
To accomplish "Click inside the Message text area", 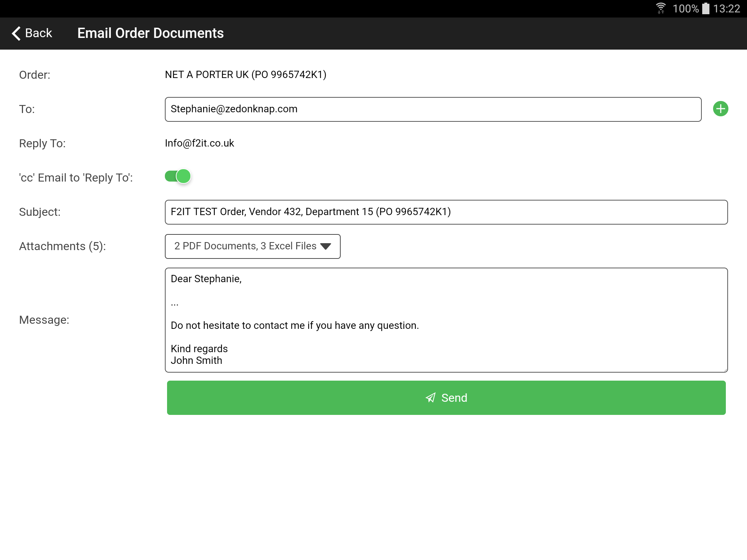I will click(x=446, y=320).
